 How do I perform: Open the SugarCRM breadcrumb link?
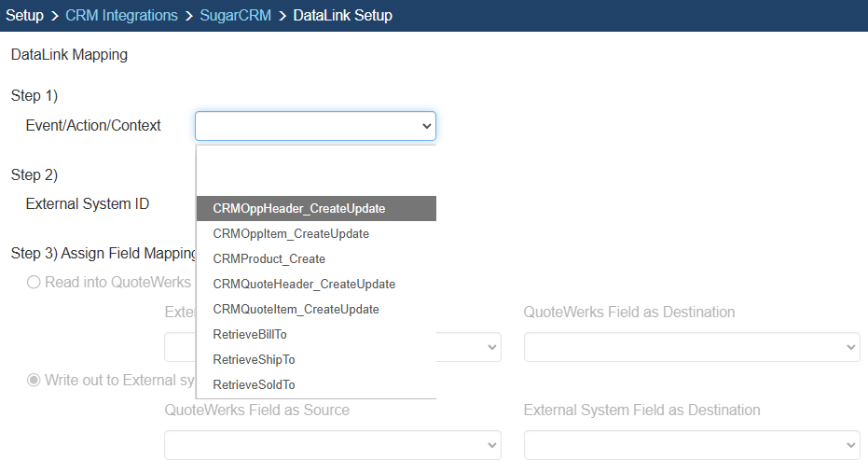236,16
